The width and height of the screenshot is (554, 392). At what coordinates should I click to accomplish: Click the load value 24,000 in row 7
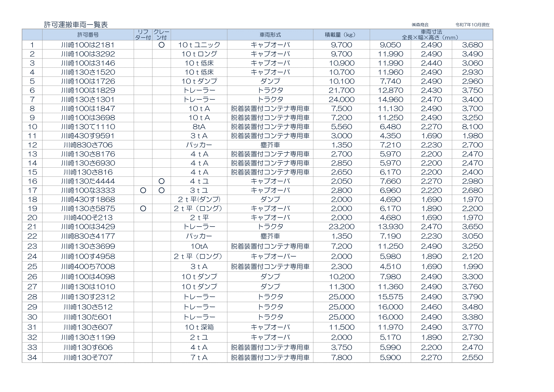tap(341, 99)
